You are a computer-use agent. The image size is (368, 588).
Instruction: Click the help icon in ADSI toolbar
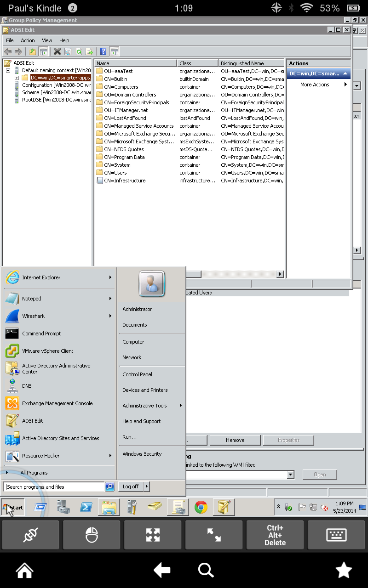click(103, 51)
